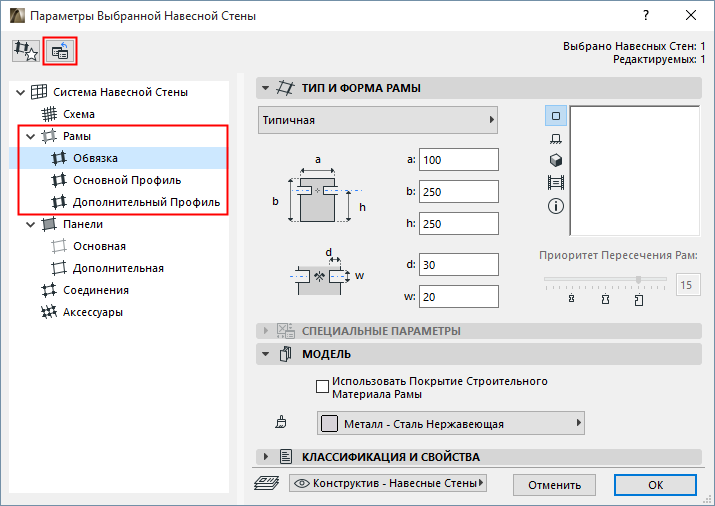The height and width of the screenshot is (506, 715).
Task: Expand КЛАССИФИКАЦИЯ И СВОЙСТВА section
Action: point(266,456)
